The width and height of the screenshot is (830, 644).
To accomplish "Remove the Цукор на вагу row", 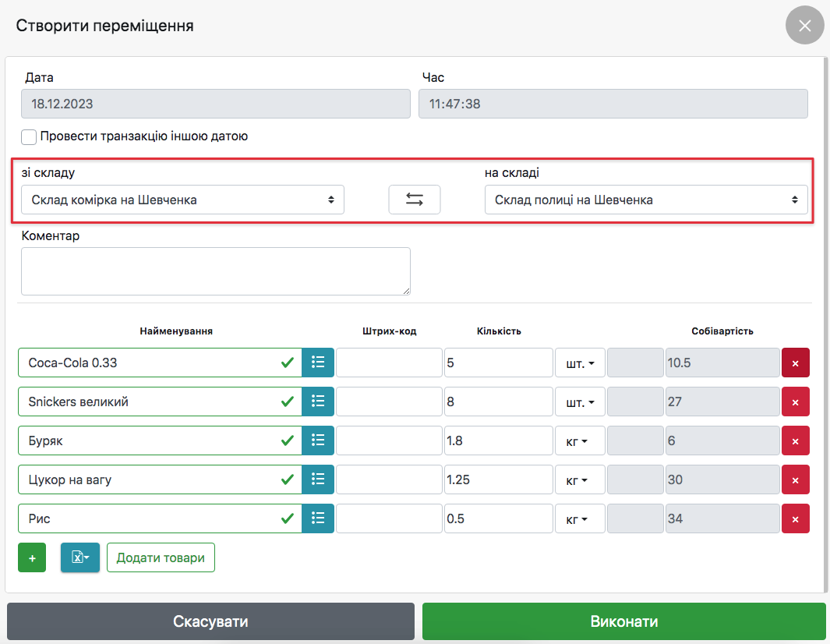I will pyautogui.click(x=795, y=480).
